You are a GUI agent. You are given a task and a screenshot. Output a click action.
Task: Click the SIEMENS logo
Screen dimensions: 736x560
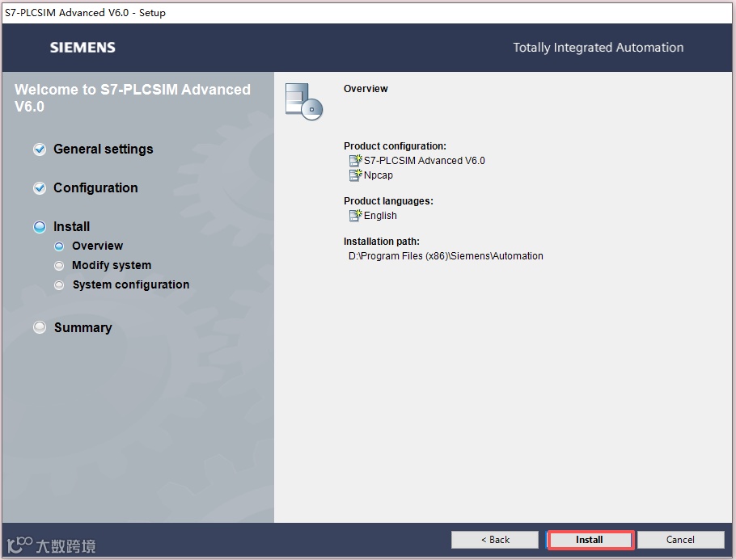pos(82,48)
